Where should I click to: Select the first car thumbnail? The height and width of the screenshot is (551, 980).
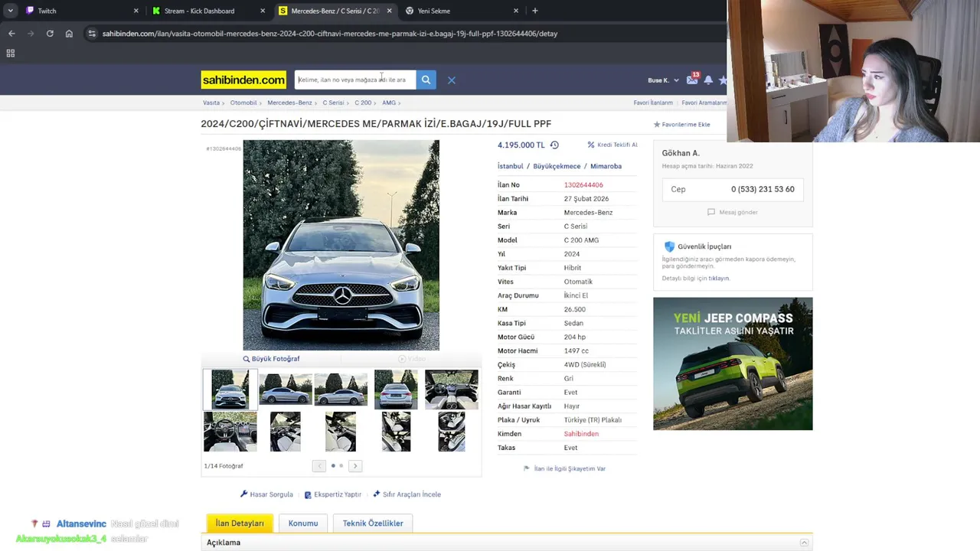click(x=230, y=390)
